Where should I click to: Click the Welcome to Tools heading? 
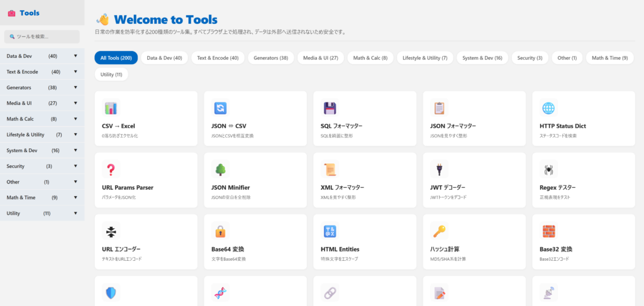pyautogui.click(x=166, y=19)
